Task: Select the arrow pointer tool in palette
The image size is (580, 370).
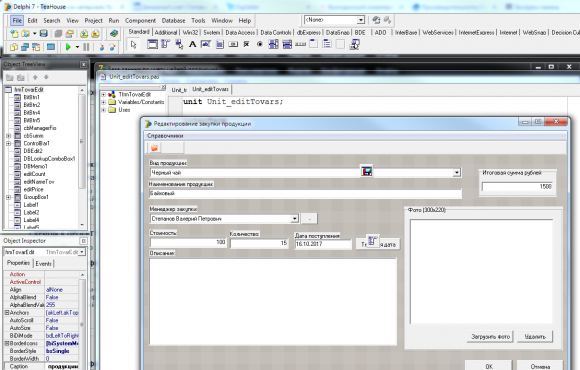Action: (134, 45)
